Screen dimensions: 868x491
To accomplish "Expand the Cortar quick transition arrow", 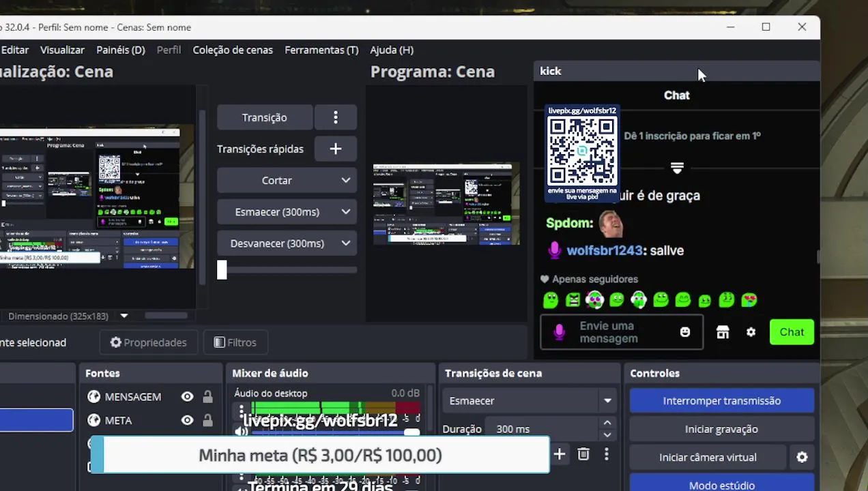I will click(346, 180).
